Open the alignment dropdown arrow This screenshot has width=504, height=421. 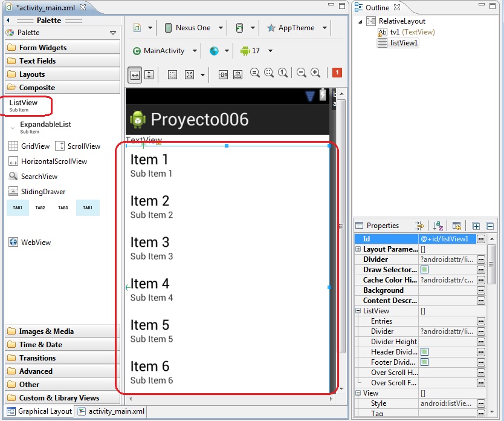click(202, 75)
